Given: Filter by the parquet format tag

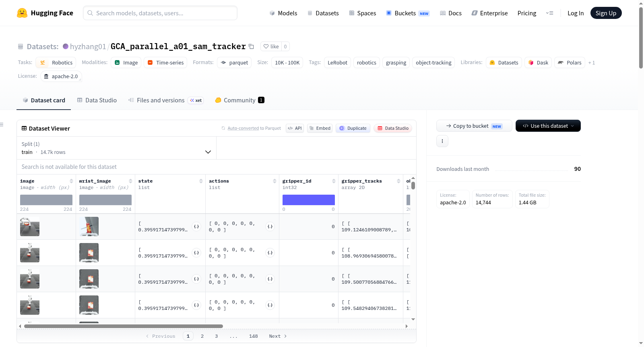Looking at the screenshot, I should tap(234, 62).
